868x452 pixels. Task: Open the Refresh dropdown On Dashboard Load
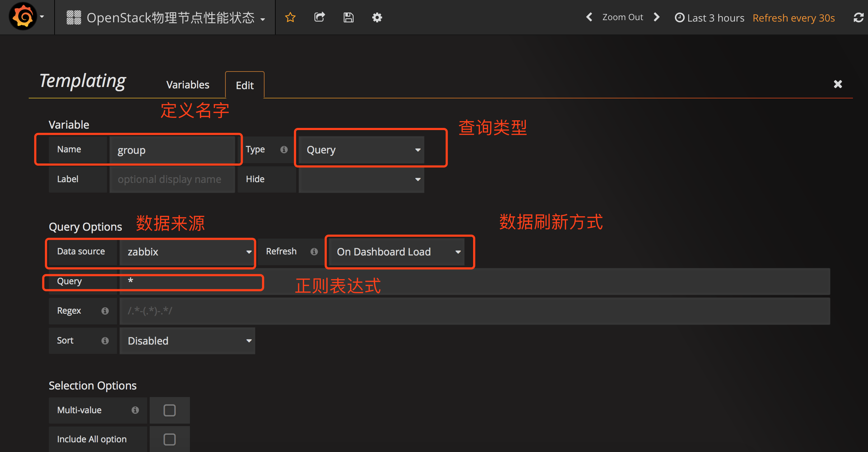tap(397, 252)
